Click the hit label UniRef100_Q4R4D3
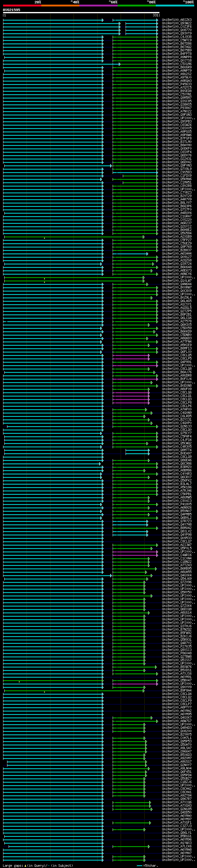Image resolution: width=197 pixels, height=868 pixels. pyautogui.click(x=177, y=728)
